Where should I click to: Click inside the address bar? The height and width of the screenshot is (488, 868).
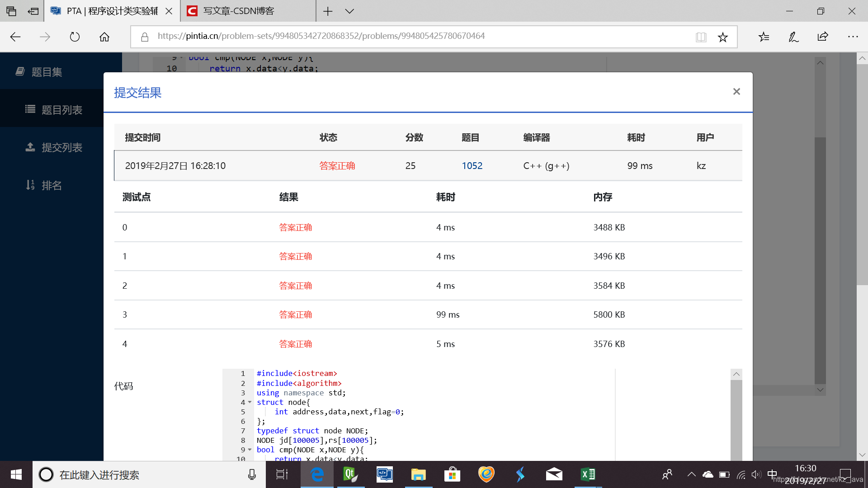[x=407, y=36]
